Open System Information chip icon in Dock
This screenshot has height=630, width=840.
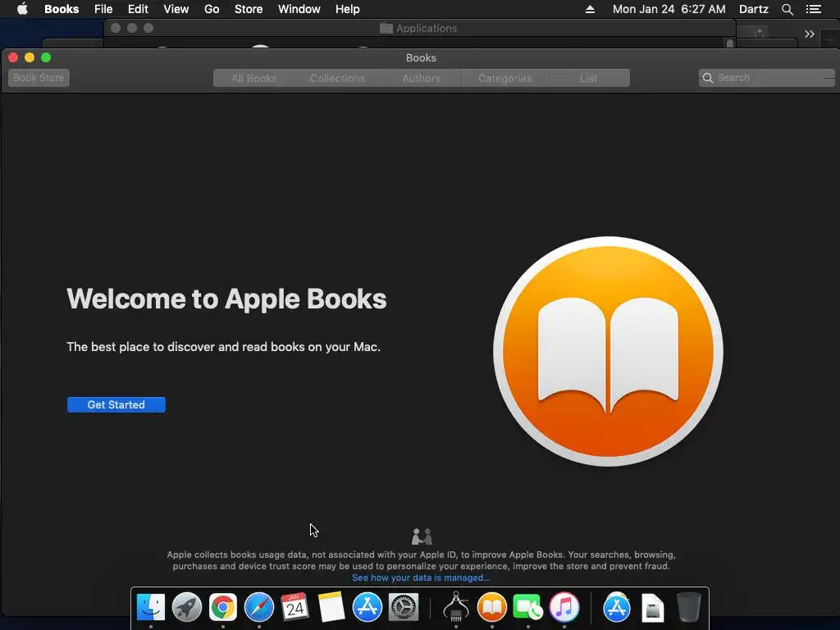tap(456, 608)
